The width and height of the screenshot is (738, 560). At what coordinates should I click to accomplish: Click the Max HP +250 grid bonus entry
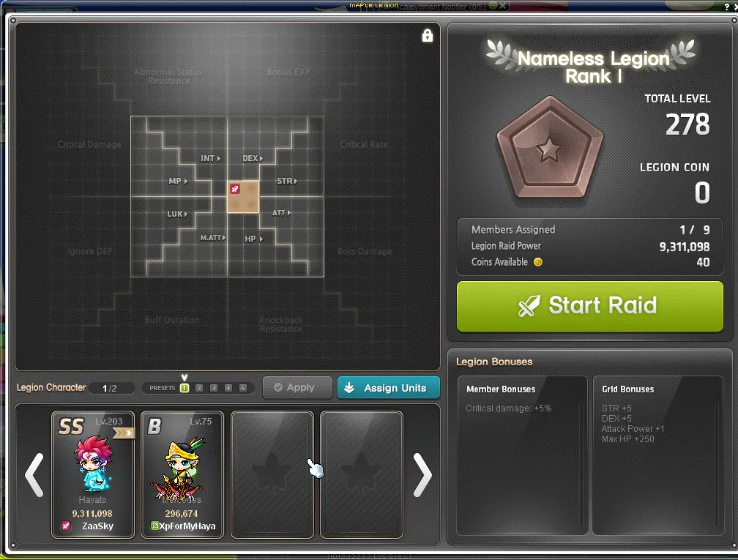[x=628, y=439]
